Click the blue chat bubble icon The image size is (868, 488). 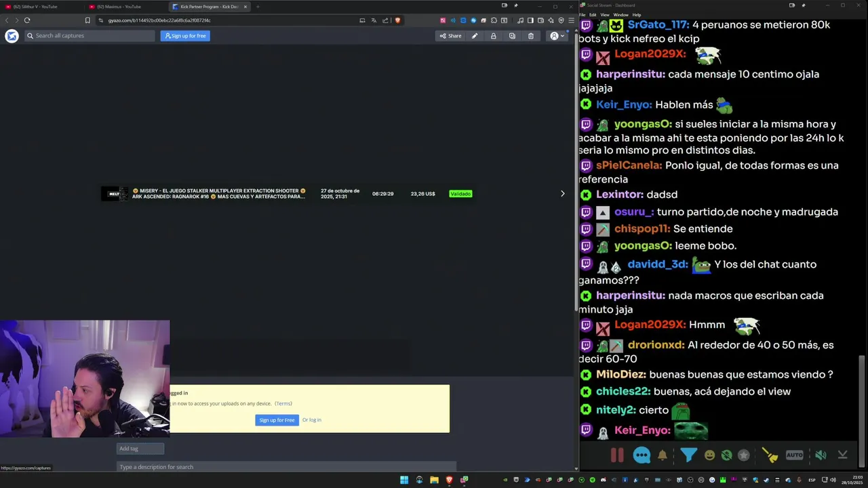coord(642,455)
